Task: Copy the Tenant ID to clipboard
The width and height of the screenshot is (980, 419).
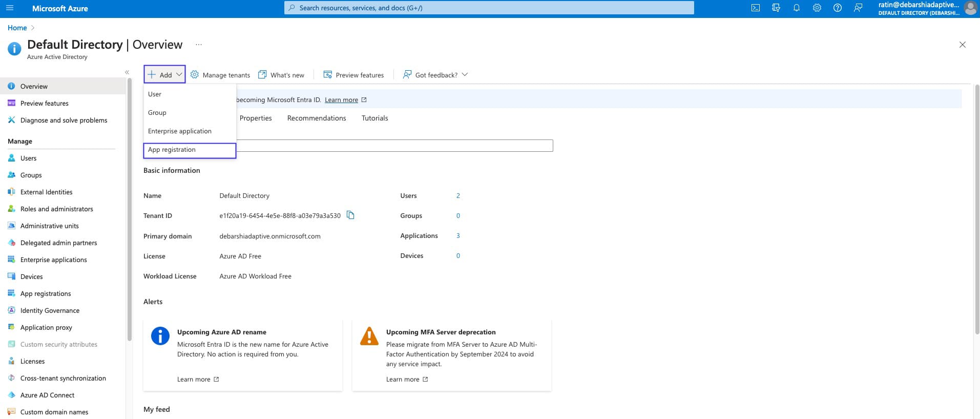Action: click(x=350, y=215)
